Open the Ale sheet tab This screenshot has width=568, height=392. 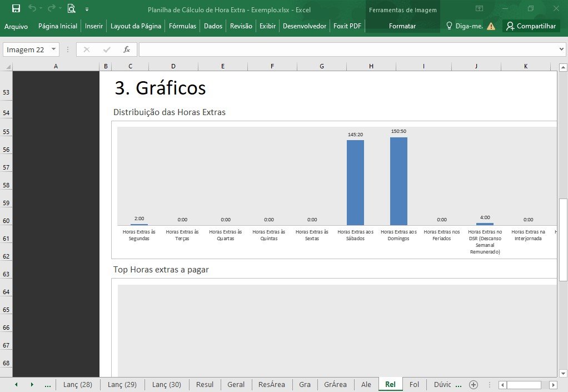click(x=366, y=384)
